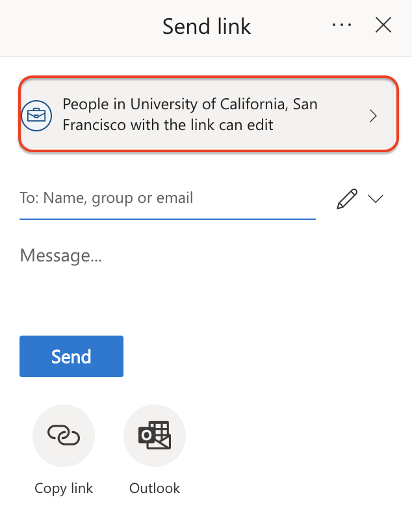The image size is (412, 532).
Task: Click the circular background behind the Outlook icon
Action: pyautogui.click(x=155, y=435)
